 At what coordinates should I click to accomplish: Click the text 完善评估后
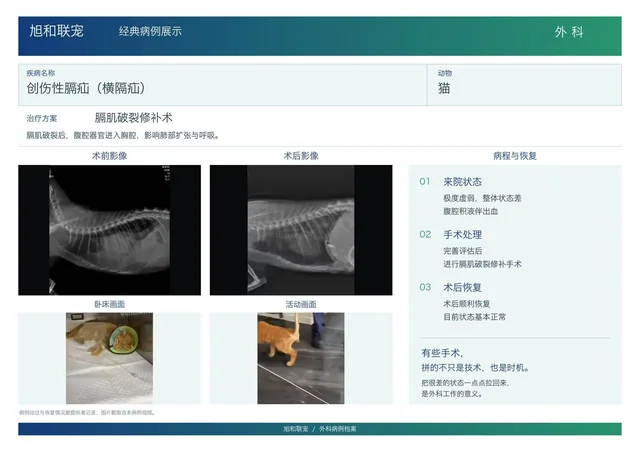pos(463,251)
